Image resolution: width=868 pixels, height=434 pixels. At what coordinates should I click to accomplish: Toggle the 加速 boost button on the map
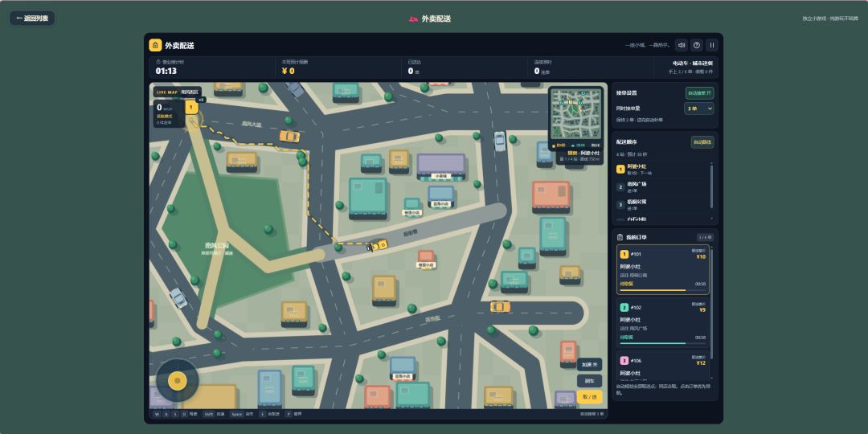(589, 365)
